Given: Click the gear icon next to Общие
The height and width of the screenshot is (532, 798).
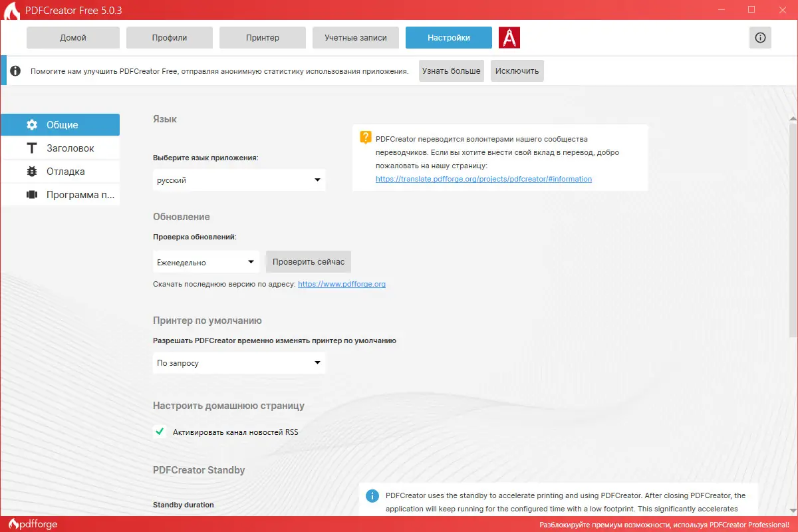Looking at the screenshot, I should pyautogui.click(x=31, y=125).
